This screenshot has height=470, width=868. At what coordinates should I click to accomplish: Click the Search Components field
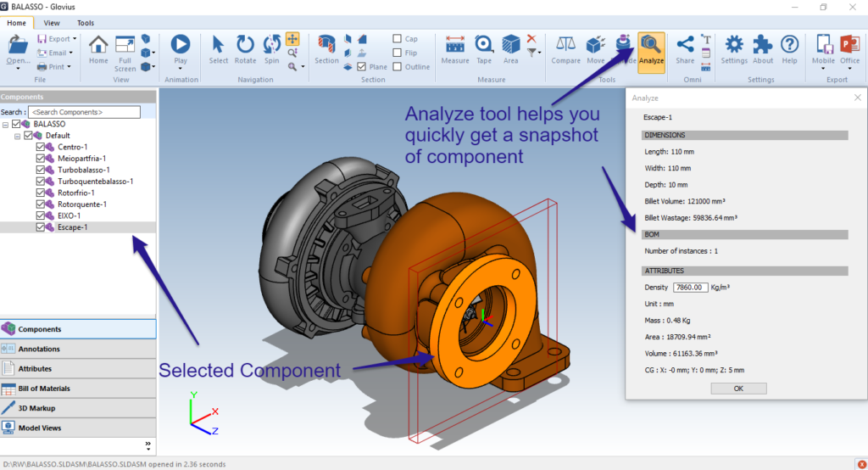click(x=84, y=112)
